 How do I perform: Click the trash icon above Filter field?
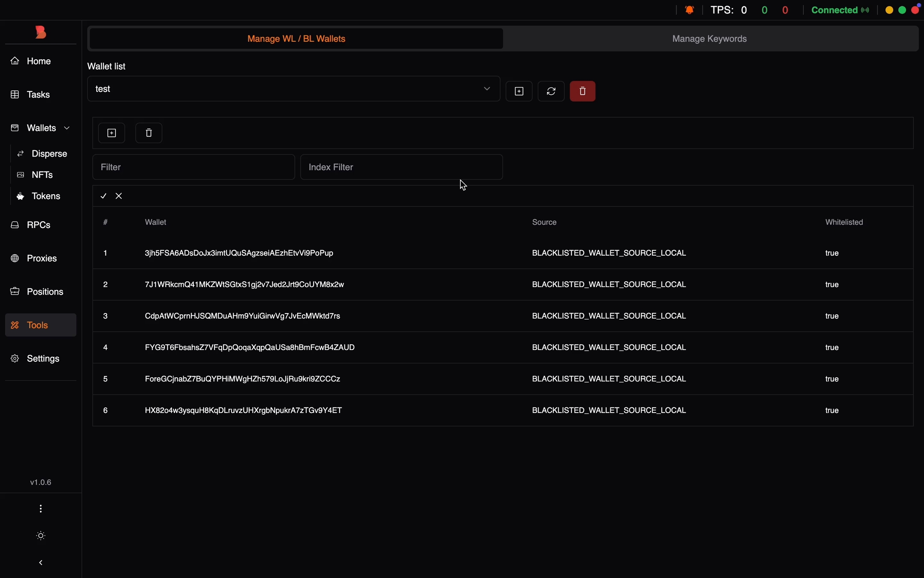click(149, 133)
